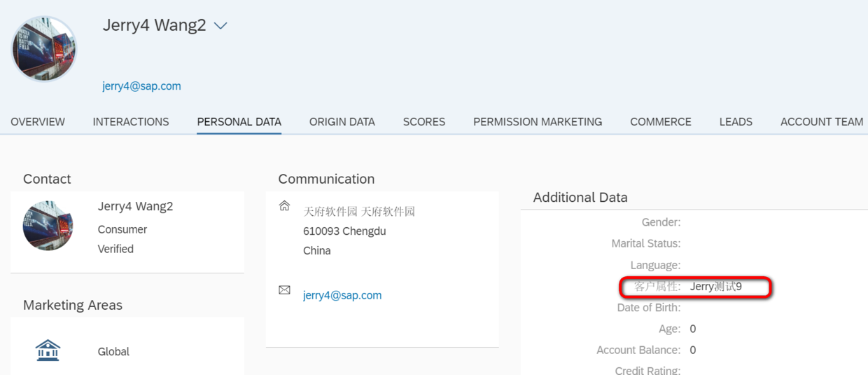This screenshot has height=375, width=868.
Task: Click the contact card avatar picture
Action: (x=48, y=226)
